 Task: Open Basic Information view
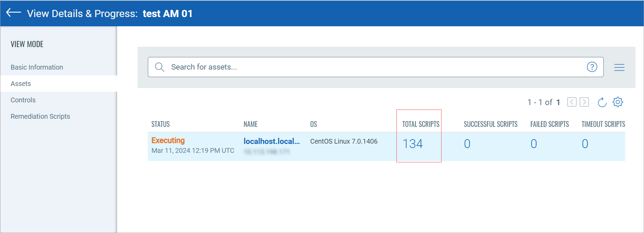click(x=37, y=67)
